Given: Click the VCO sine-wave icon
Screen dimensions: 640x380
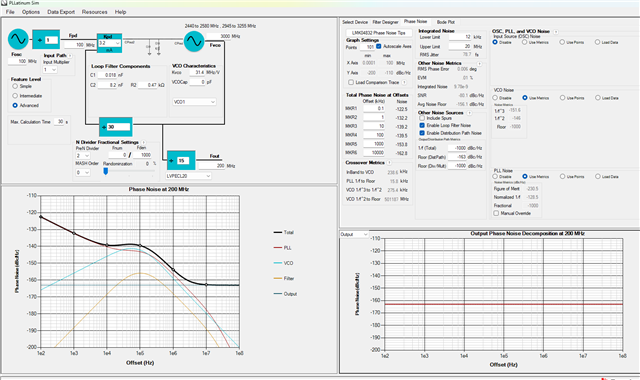Looking at the screenshot, I should (194, 42).
